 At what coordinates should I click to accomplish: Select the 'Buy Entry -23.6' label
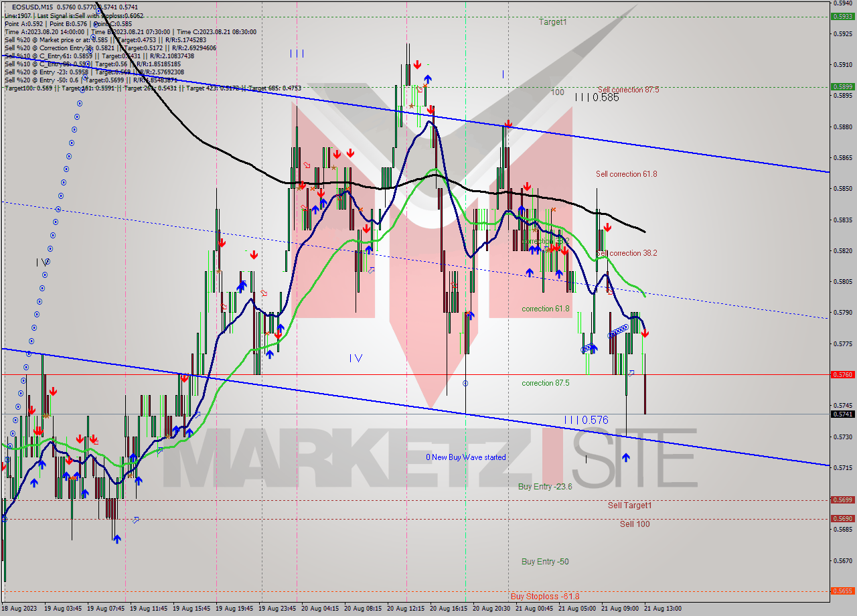tap(545, 487)
